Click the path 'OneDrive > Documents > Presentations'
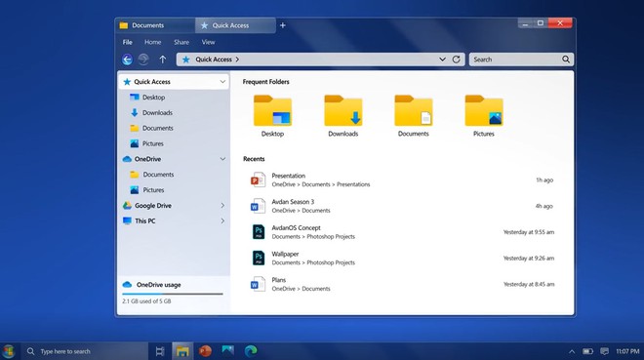Image resolution: width=644 pixels, height=360 pixels. point(321,184)
